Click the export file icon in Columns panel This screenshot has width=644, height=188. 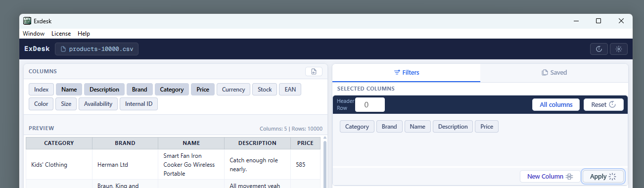tap(314, 71)
